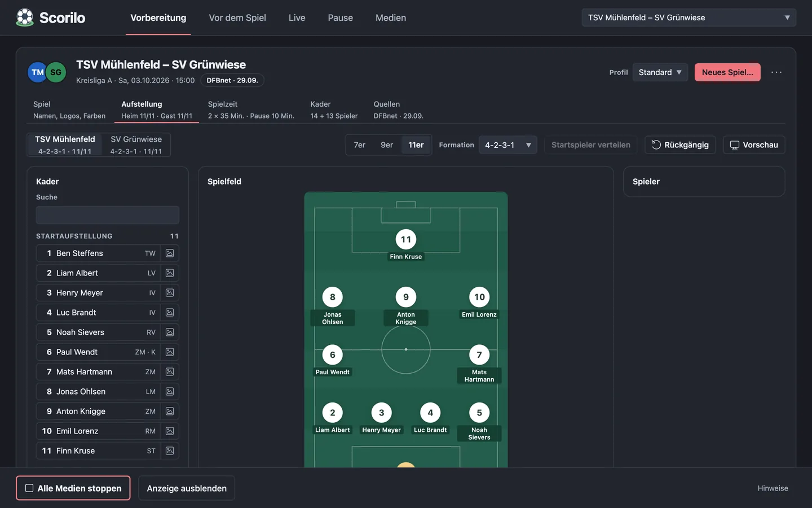Open the match selector TSV Mühlenfeld – SV Grünwiese

(x=689, y=17)
